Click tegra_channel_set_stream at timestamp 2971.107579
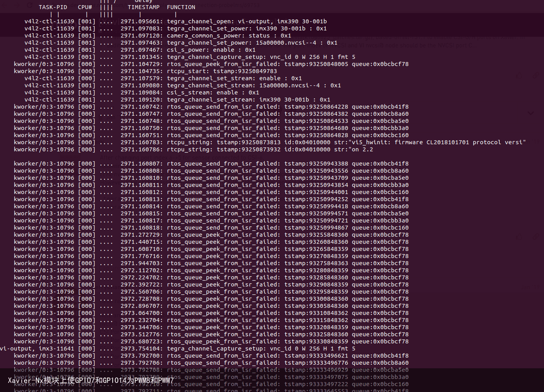 210,78
